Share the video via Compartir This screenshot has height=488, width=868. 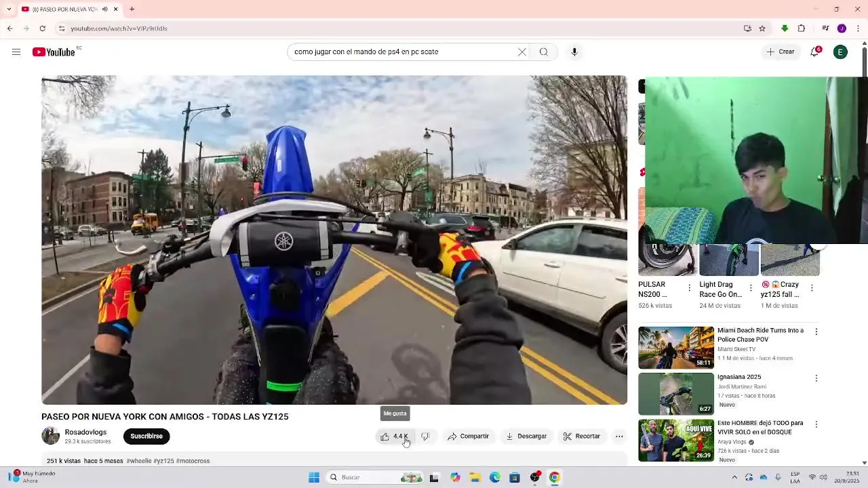(x=468, y=436)
